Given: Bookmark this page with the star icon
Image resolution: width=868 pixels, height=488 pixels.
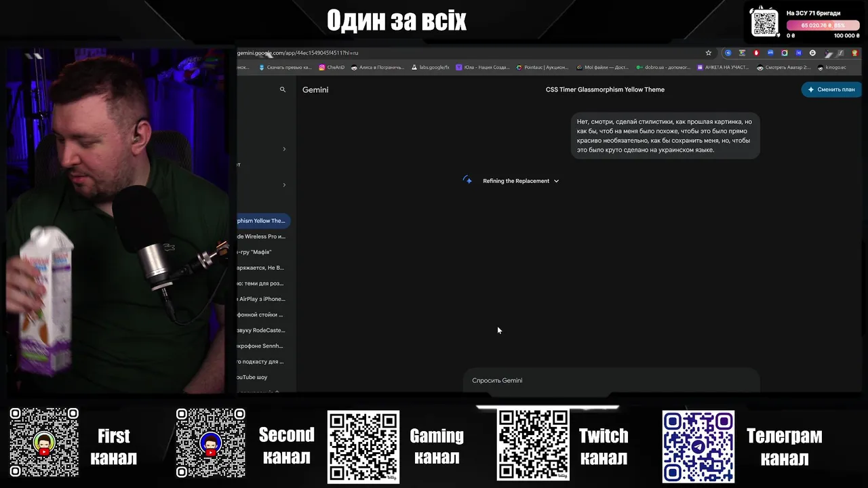Looking at the screenshot, I should tap(709, 53).
